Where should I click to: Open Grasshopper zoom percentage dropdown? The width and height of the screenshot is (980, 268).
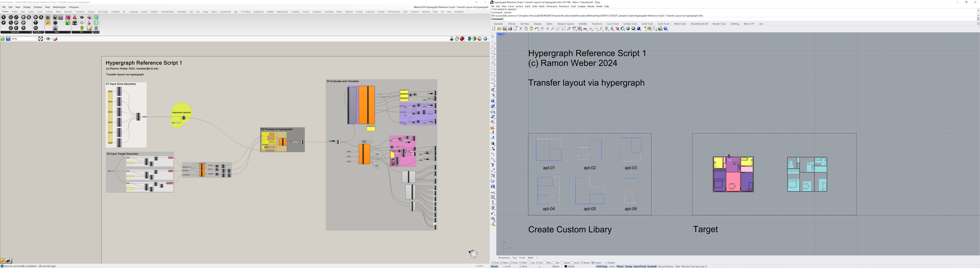pyautogui.click(x=36, y=39)
